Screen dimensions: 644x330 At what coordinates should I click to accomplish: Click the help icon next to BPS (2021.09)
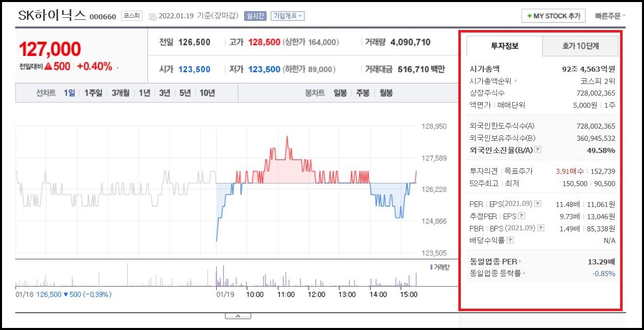click(541, 228)
